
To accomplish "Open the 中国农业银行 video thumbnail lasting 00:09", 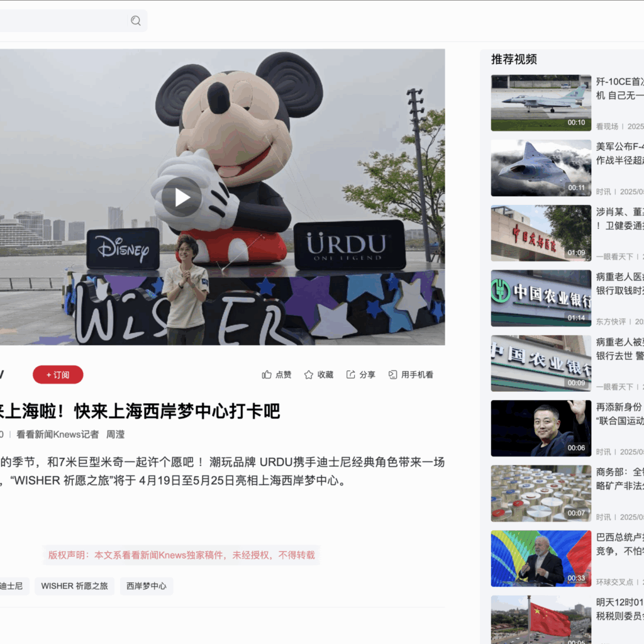I will (x=541, y=363).
